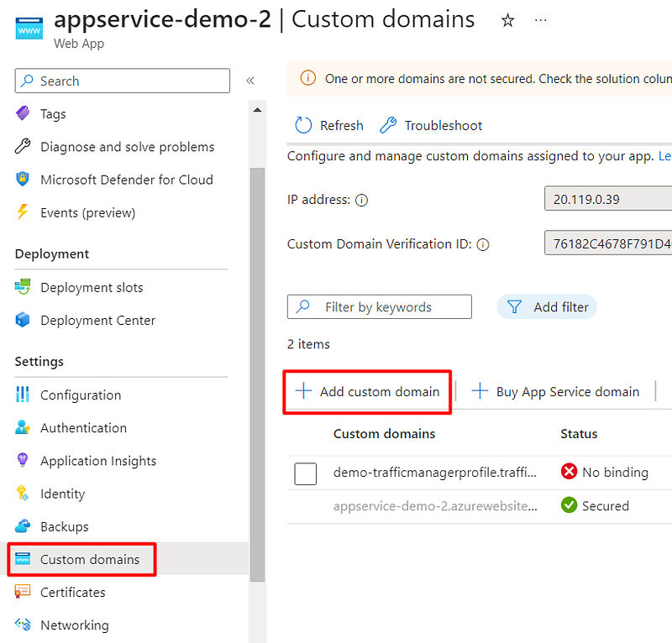Click the Secured green check icon
The height and width of the screenshot is (643, 672).
coord(569,505)
